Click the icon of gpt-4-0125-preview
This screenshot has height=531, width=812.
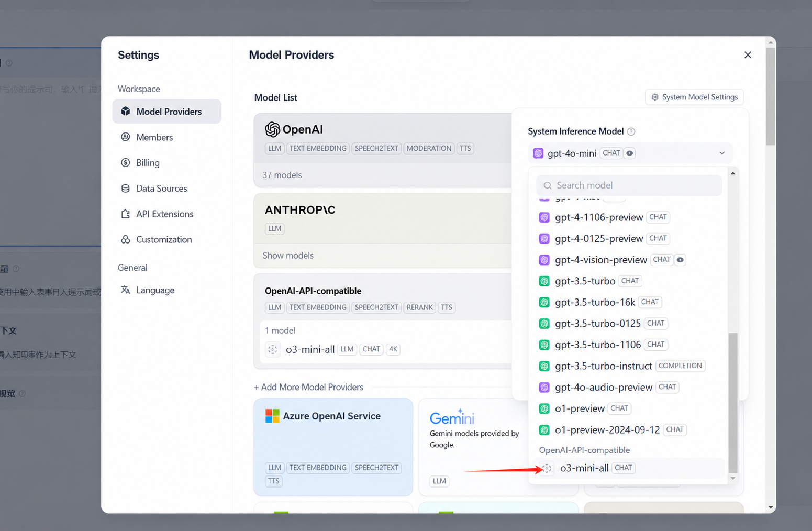click(544, 239)
